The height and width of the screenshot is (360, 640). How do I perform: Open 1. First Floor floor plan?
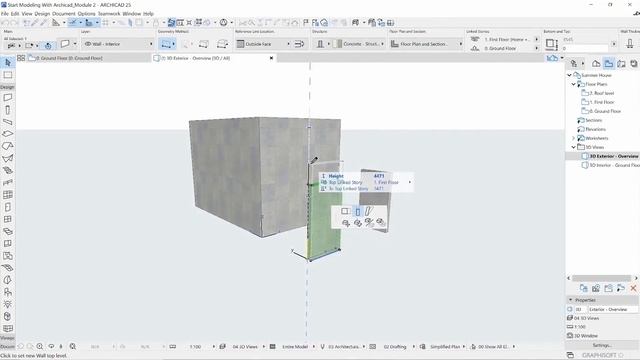coord(602,102)
